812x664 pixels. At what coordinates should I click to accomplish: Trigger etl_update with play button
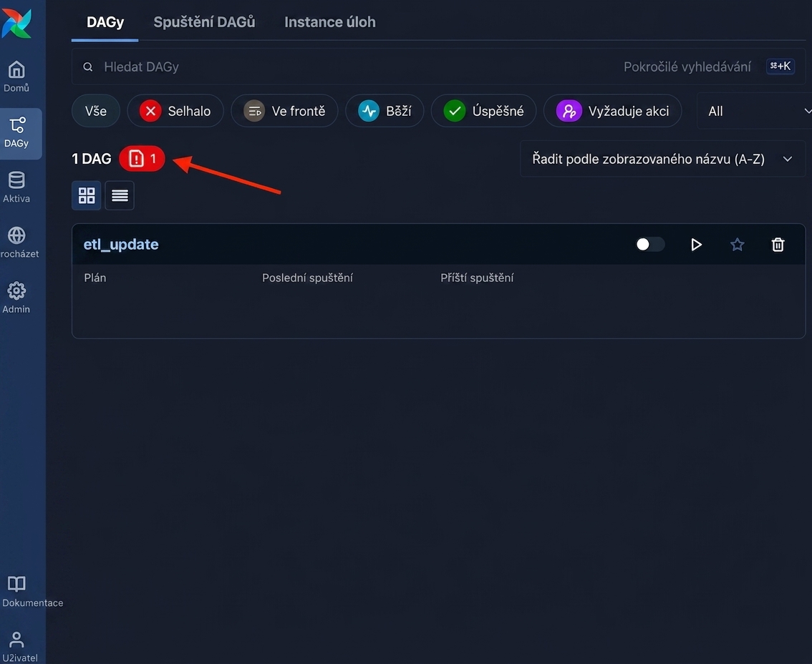point(697,244)
